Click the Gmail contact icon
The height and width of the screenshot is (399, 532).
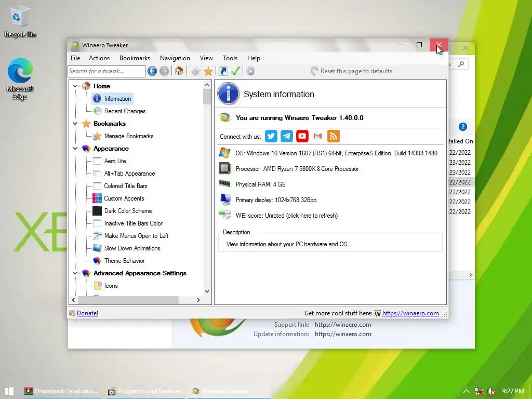[x=318, y=136]
